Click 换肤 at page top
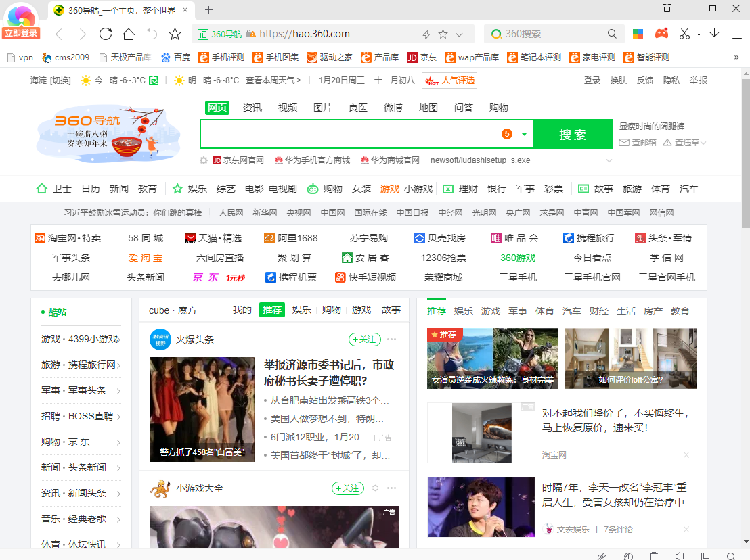 (x=619, y=80)
